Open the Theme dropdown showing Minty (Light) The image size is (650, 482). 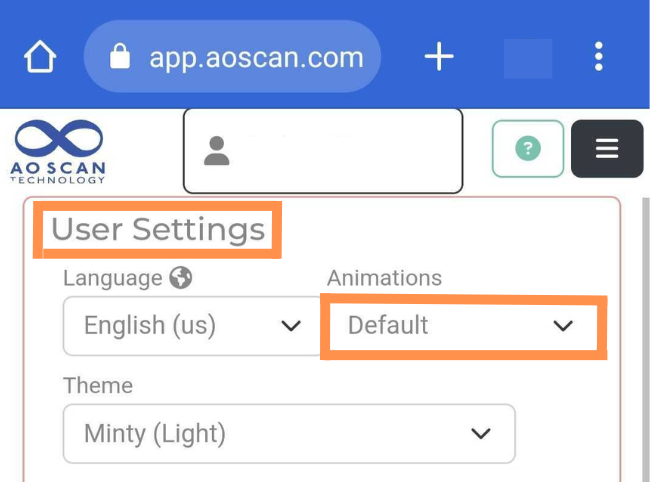pyautogui.click(x=289, y=434)
